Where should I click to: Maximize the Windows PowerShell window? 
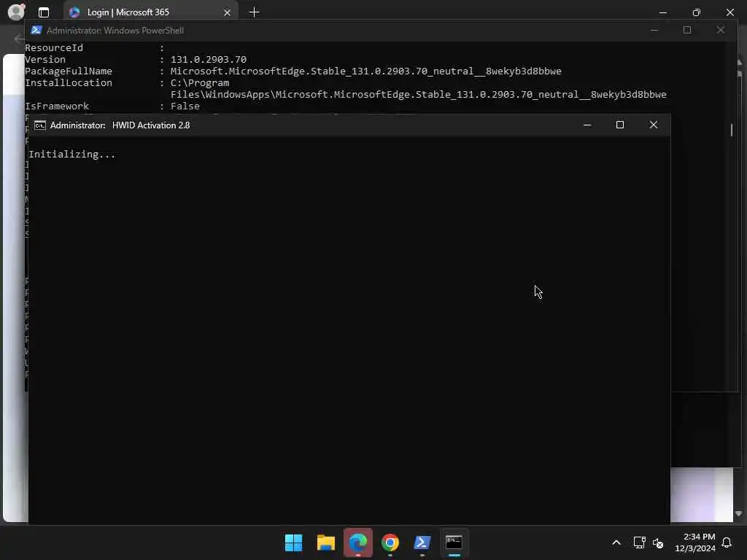click(687, 31)
